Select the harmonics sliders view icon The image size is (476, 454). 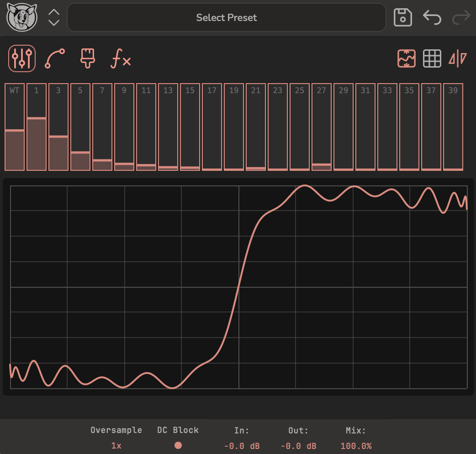pos(21,59)
